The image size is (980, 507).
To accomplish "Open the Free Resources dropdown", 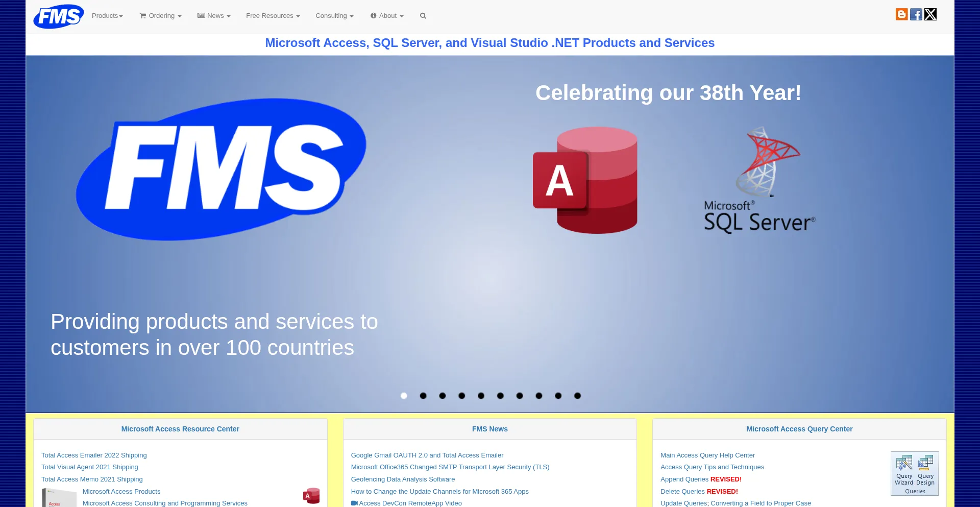I will (x=273, y=16).
